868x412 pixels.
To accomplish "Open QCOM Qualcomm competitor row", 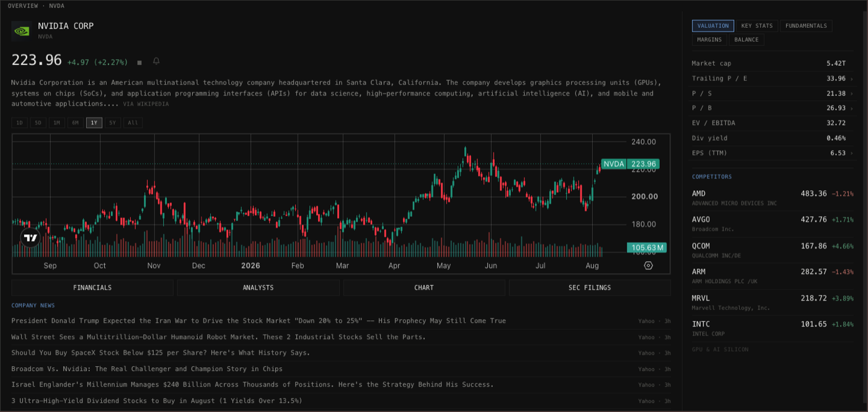I will click(x=773, y=250).
